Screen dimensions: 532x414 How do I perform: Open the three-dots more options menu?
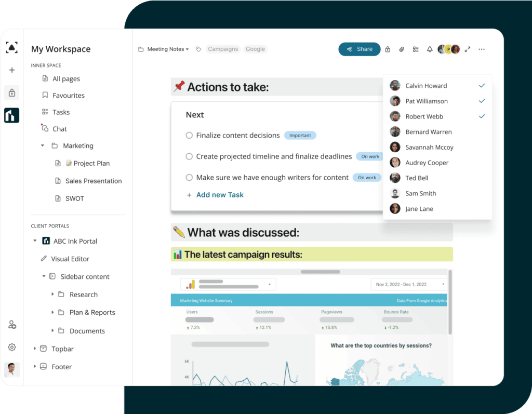click(x=482, y=49)
